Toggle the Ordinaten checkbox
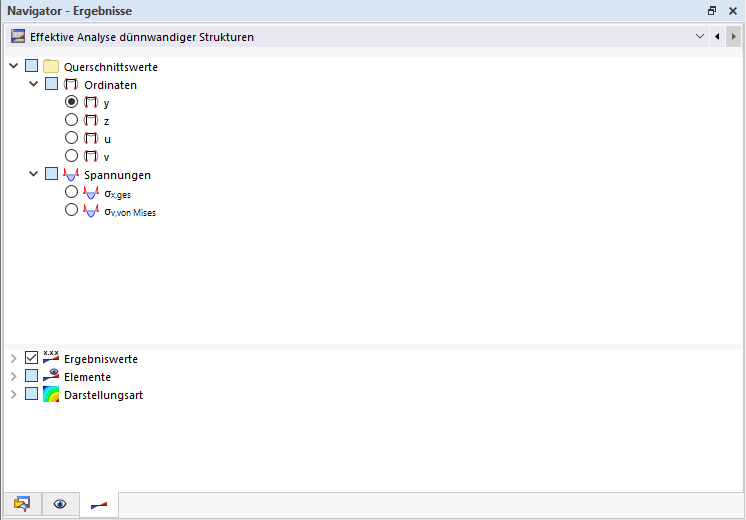The width and height of the screenshot is (746, 520). coord(51,84)
